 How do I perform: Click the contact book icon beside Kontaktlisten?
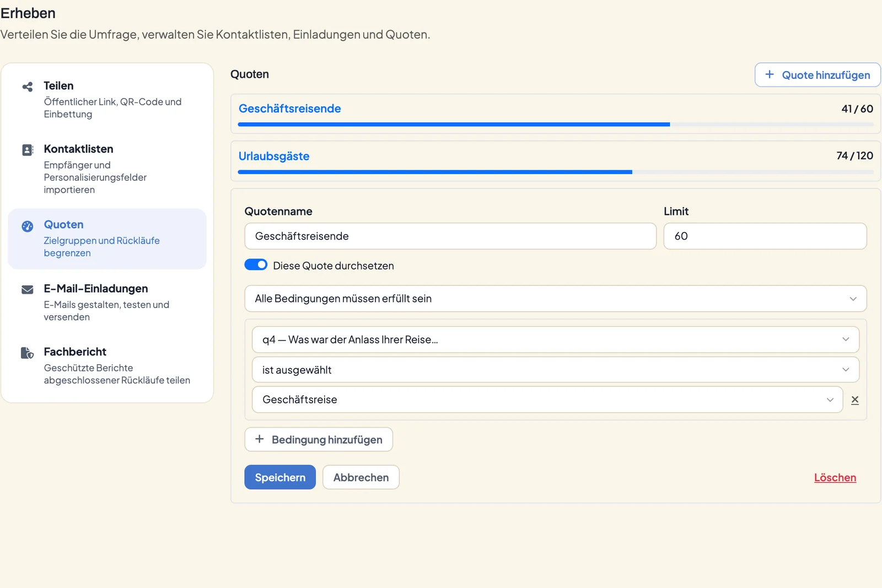(27, 150)
